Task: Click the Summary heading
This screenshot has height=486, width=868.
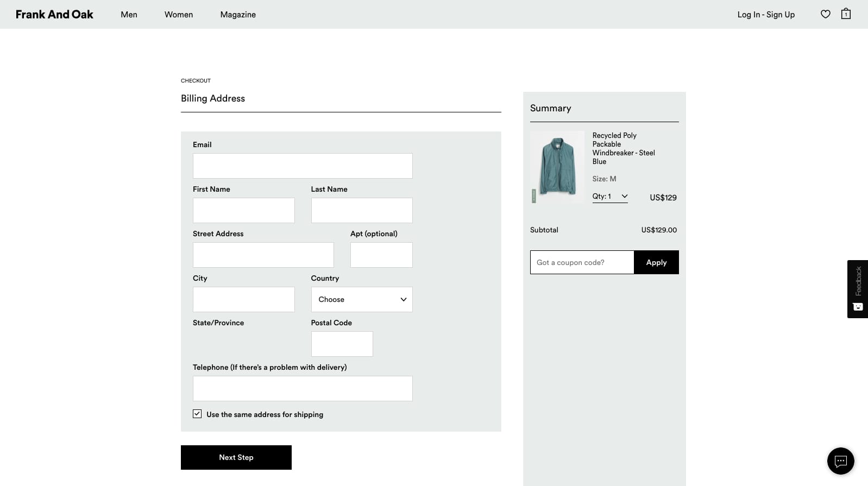Action: point(550,108)
